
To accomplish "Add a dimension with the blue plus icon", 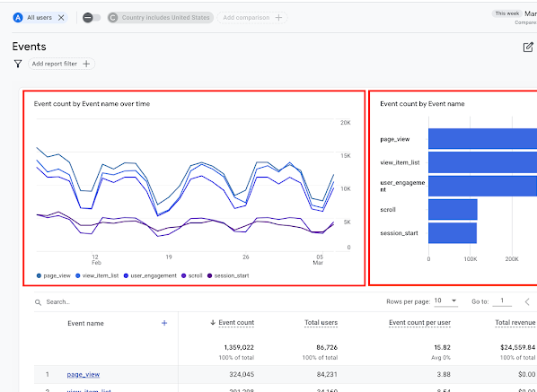I will [164, 323].
